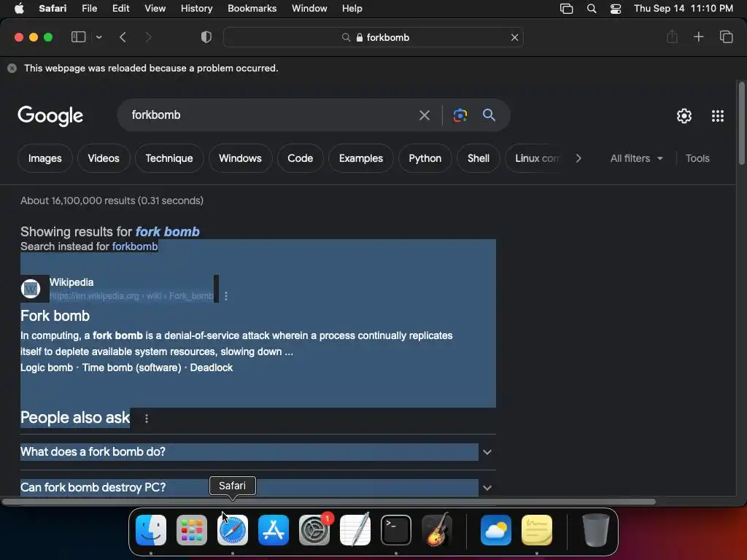Stop loading with address bar X
This screenshot has width=747, height=560.
(x=514, y=37)
